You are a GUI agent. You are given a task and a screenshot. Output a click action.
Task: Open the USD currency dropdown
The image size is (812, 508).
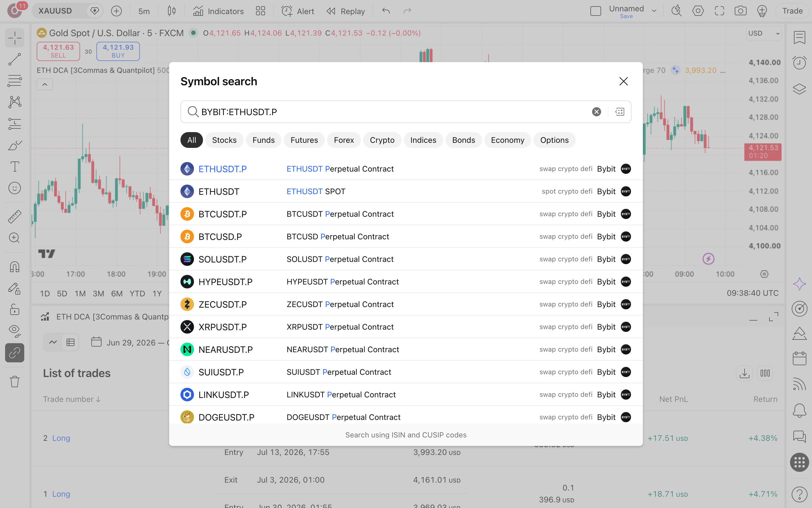(764, 33)
